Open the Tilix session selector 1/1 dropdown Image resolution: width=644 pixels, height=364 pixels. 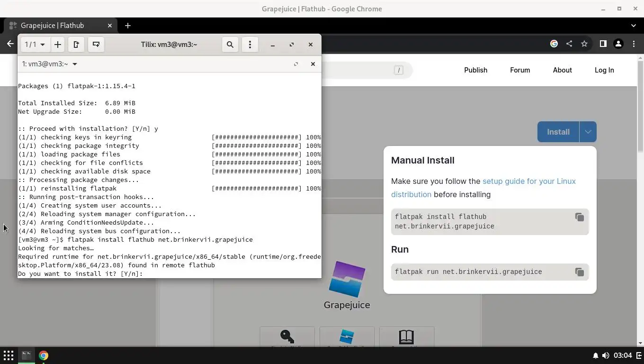click(35, 45)
